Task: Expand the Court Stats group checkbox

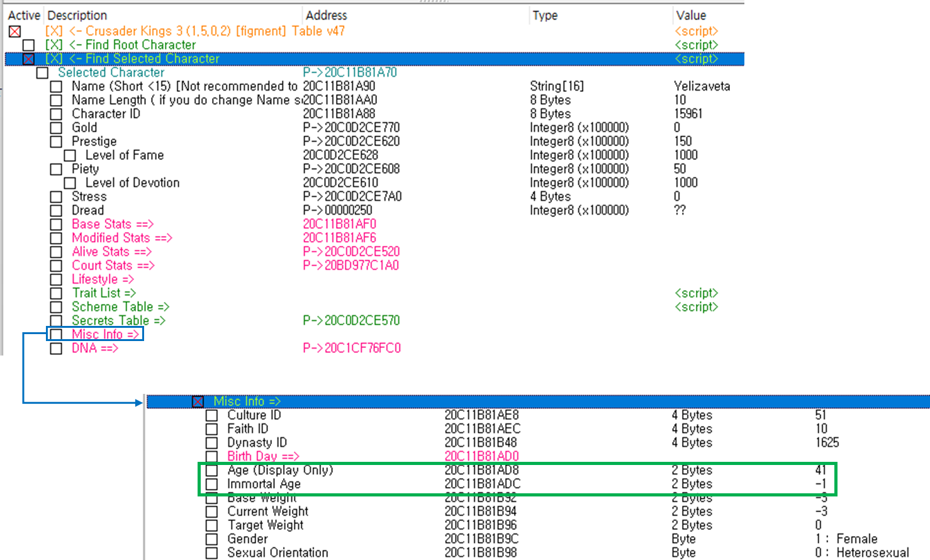Action: [x=56, y=267]
